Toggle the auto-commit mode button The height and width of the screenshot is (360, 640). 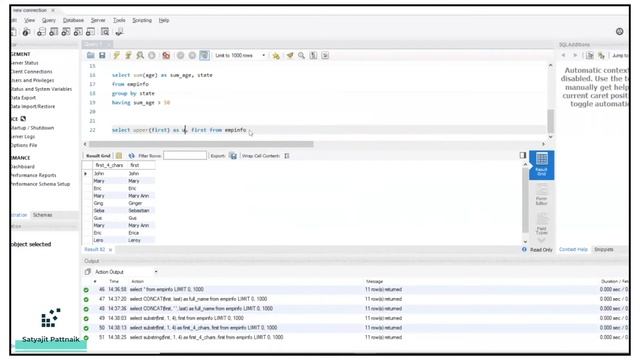204,56
